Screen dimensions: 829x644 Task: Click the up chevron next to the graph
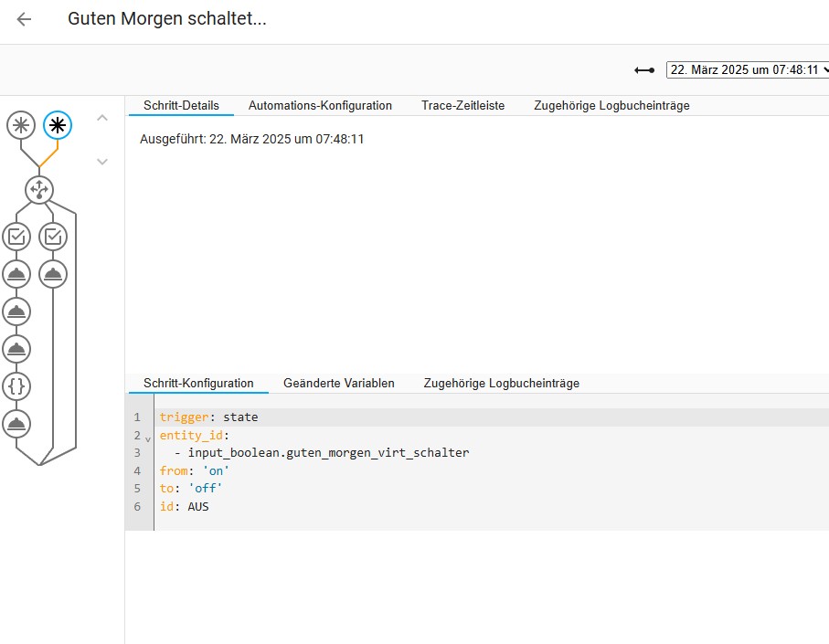click(x=102, y=118)
